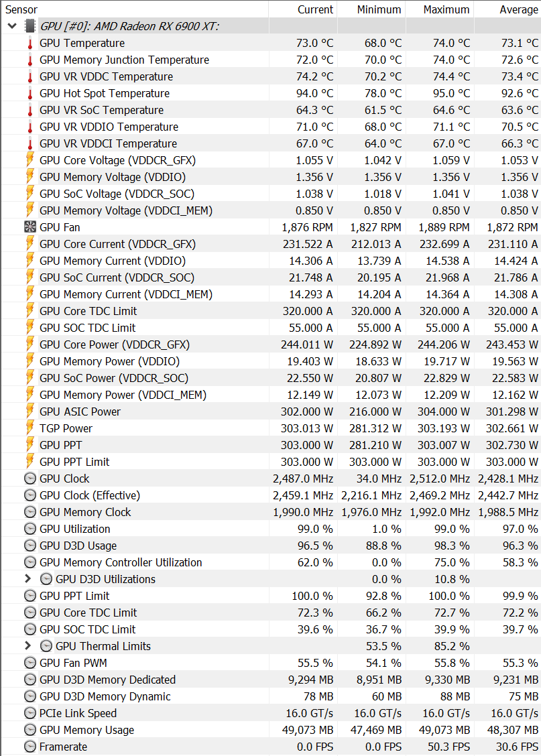Select the GPU SoC Power (VDDCR_SOC) row
541x756 pixels.
[x=271, y=378]
